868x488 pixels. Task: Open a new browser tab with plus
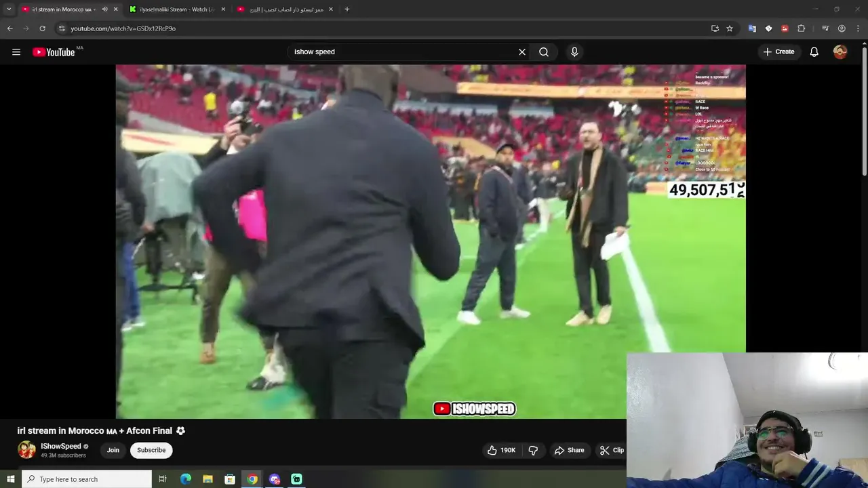(x=347, y=9)
